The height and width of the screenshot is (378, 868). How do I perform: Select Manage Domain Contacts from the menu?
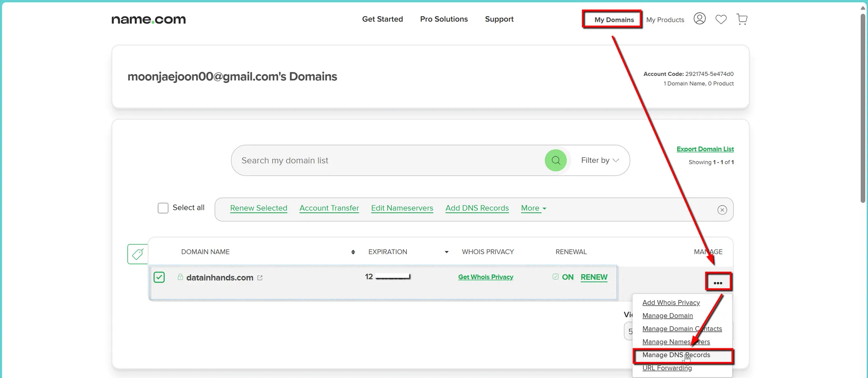click(682, 329)
